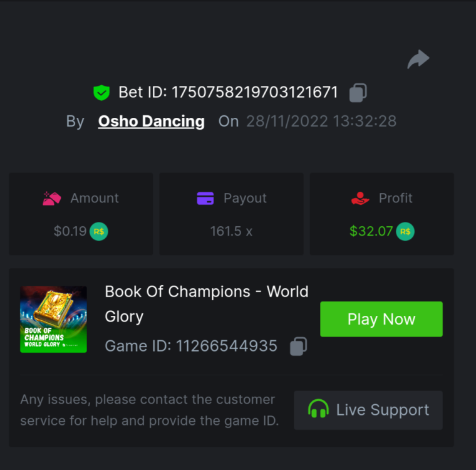
Task: Click the 161.5 x payout value
Action: coord(231,231)
